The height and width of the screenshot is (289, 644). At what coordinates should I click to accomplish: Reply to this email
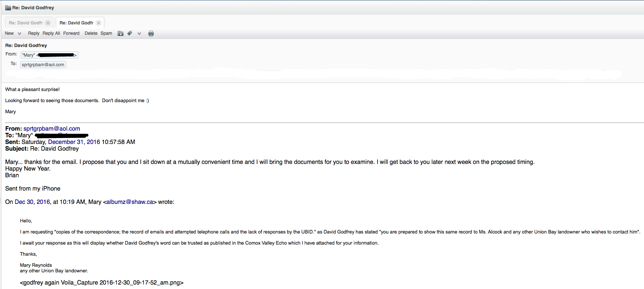34,33
